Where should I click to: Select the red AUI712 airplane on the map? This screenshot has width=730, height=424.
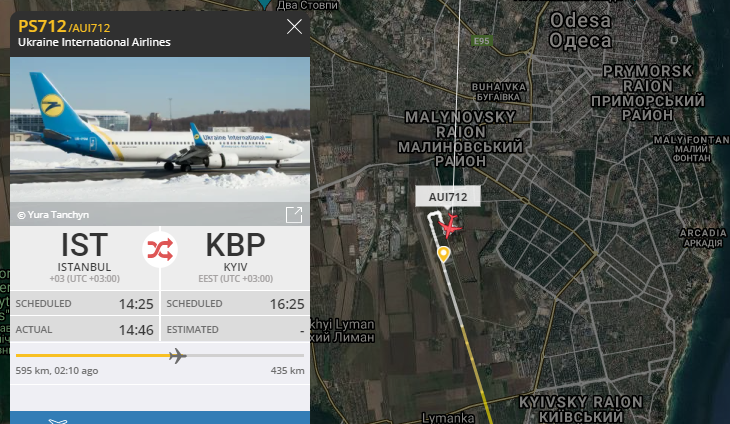pos(450,226)
